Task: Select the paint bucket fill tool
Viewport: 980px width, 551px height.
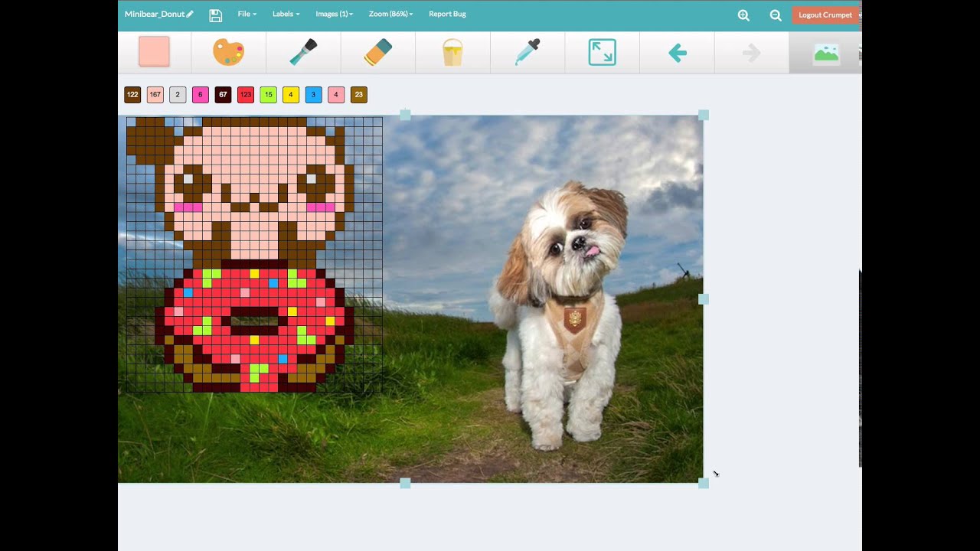Action: pos(452,51)
